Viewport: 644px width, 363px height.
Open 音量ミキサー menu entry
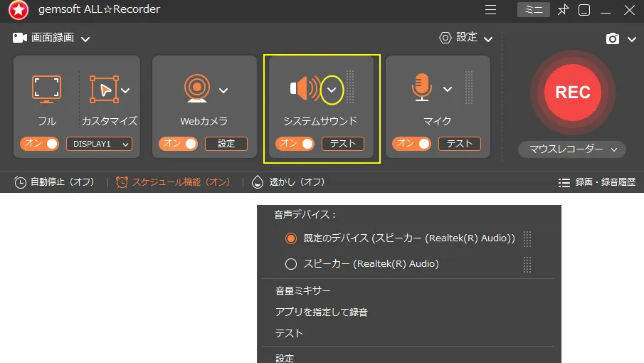[302, 290]
